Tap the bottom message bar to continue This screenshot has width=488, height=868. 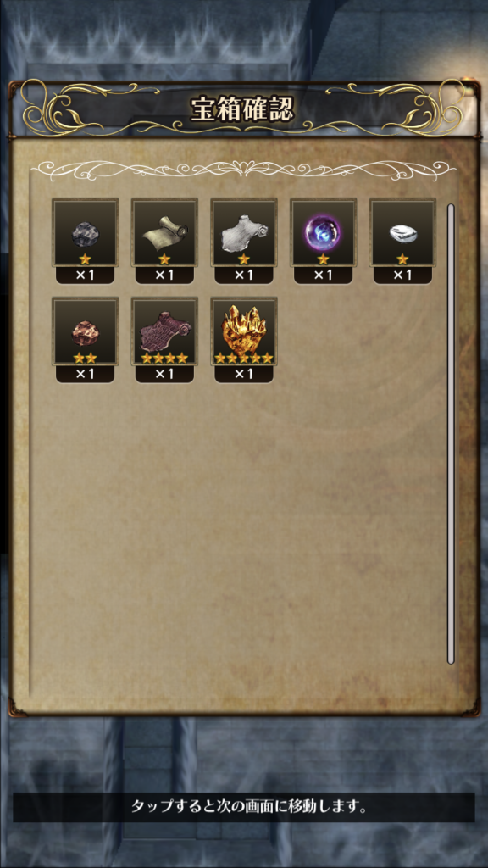point(244,807)
